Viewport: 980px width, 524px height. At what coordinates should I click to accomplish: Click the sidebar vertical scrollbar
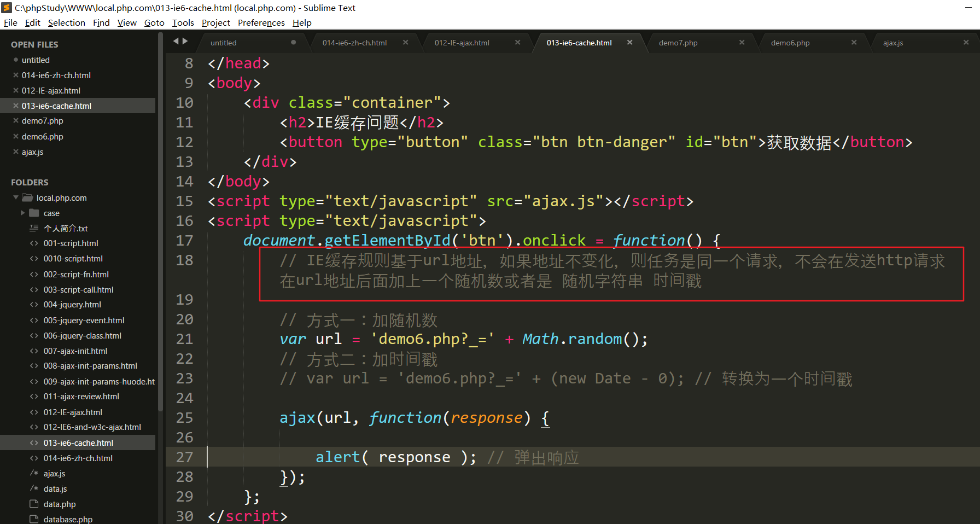160,219
